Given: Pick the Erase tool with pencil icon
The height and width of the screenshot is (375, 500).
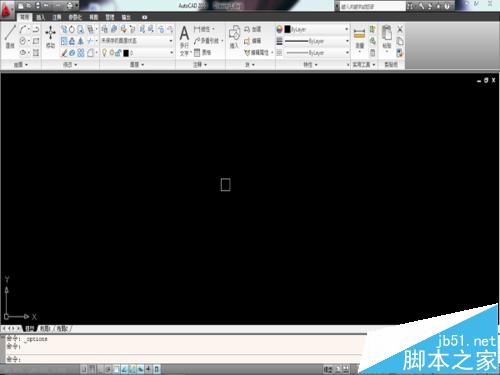Looking at the screenshot, I should [x=64, y=53].
